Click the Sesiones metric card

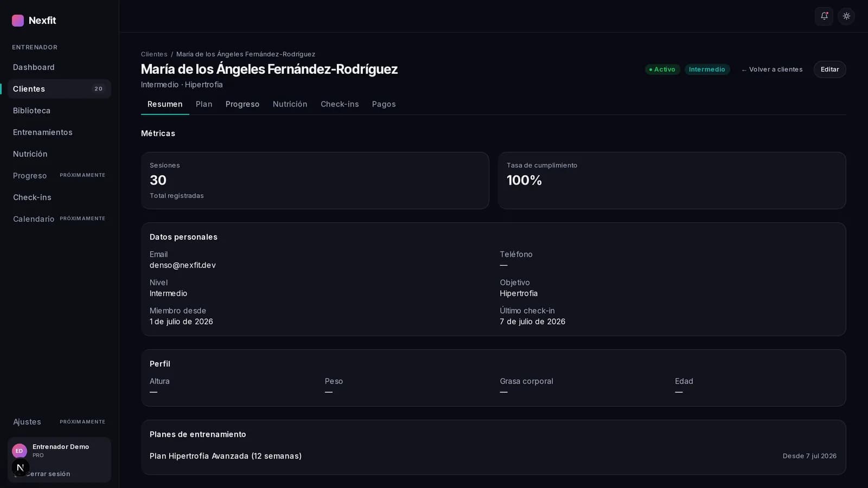pyautogui.click(x=315, y=181)
